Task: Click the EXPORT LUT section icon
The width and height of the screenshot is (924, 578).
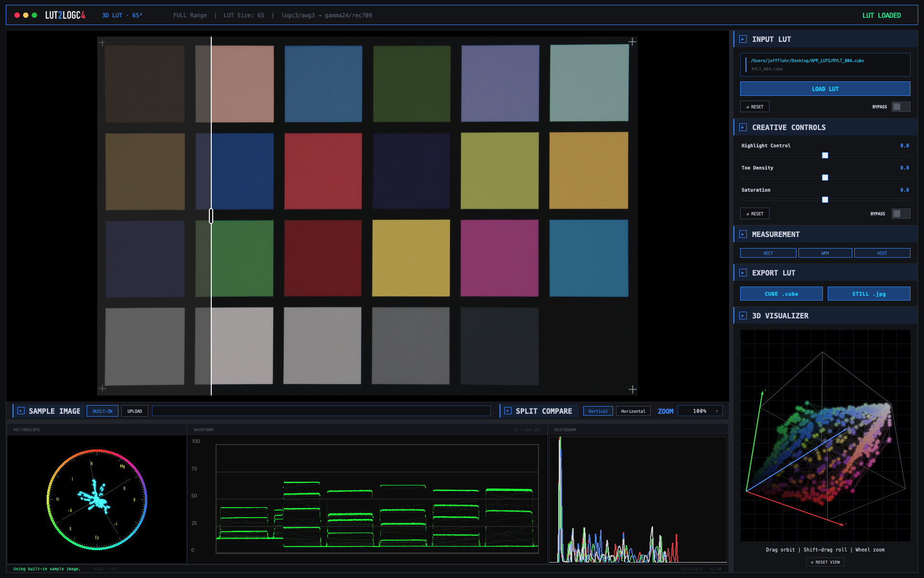Action: (x=743, y=273)
